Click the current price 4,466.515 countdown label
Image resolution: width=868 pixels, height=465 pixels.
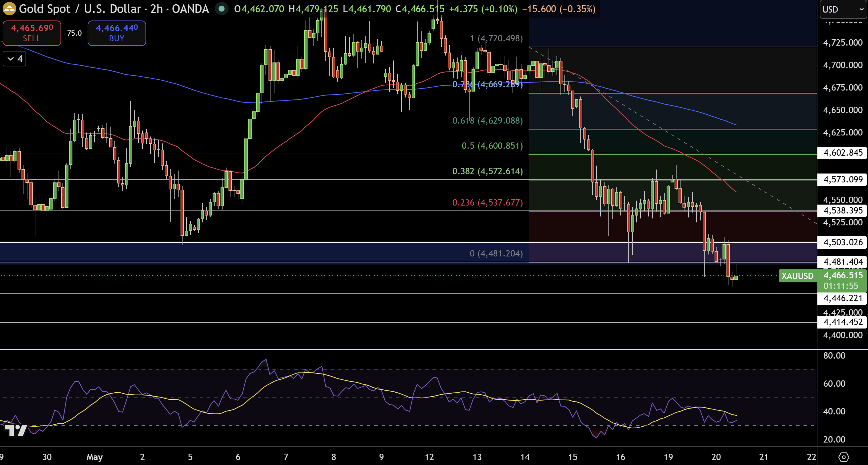click(x=842, y=281)
